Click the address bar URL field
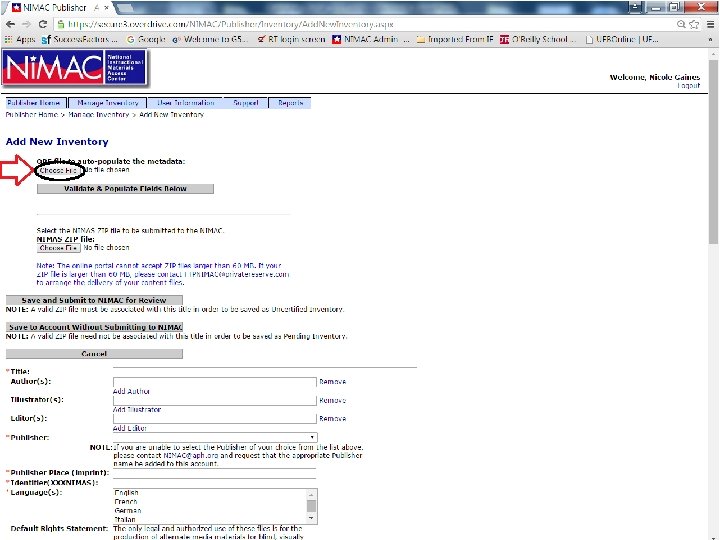The image size is (720, 540). point(367,24)
